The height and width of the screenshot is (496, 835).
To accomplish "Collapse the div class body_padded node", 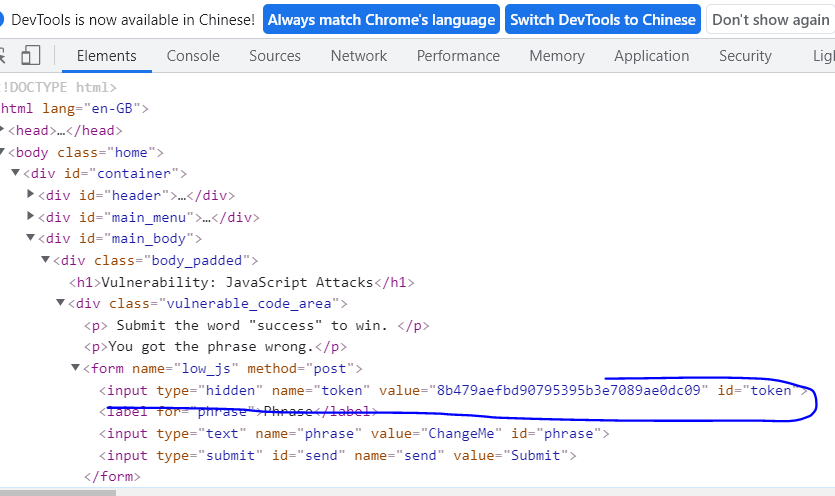I will 45,259.
